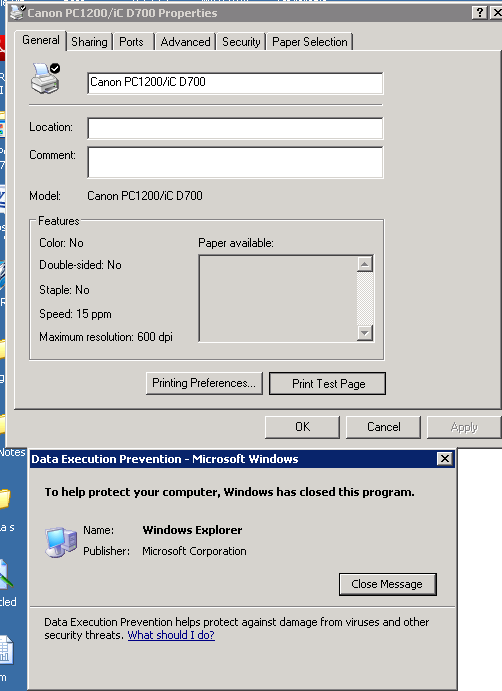Click the paper available list scroll down arrow

tap(364, 333)
